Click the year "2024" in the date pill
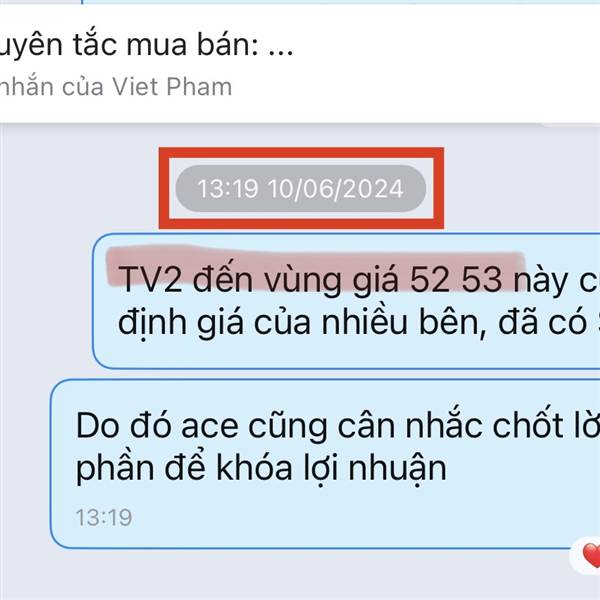 tap(373, 189)
